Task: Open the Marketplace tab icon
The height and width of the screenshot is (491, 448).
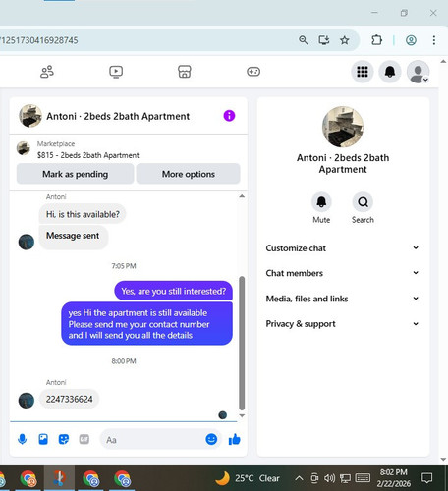Action: (185, 72)
